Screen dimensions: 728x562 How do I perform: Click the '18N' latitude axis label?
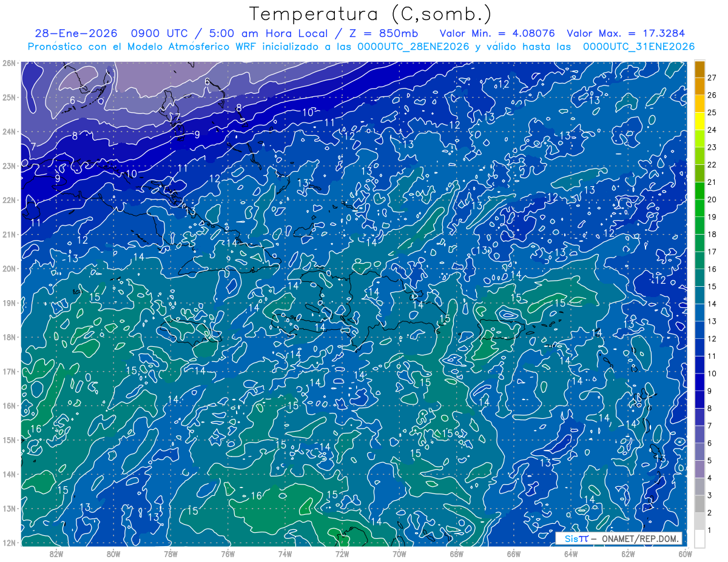9,337
